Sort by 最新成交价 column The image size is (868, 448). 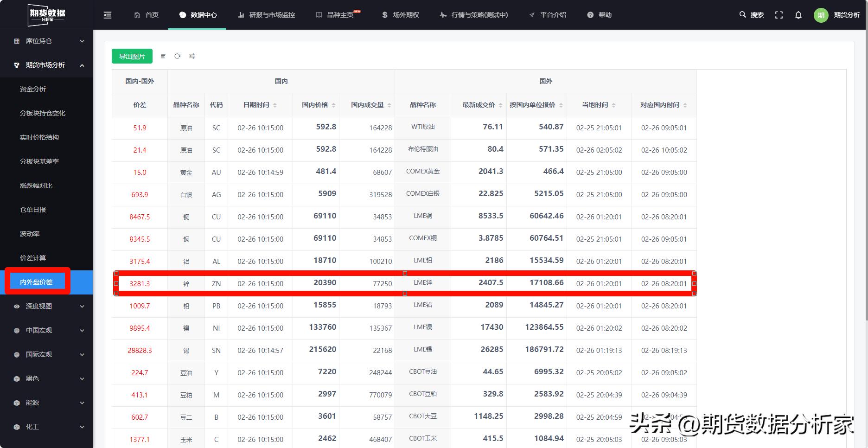[500, 105]
